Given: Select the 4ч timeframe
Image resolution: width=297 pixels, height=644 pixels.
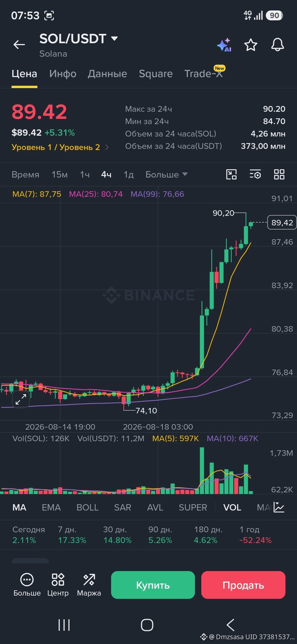Looking at the screenshot, I should (x=106, y=174).
